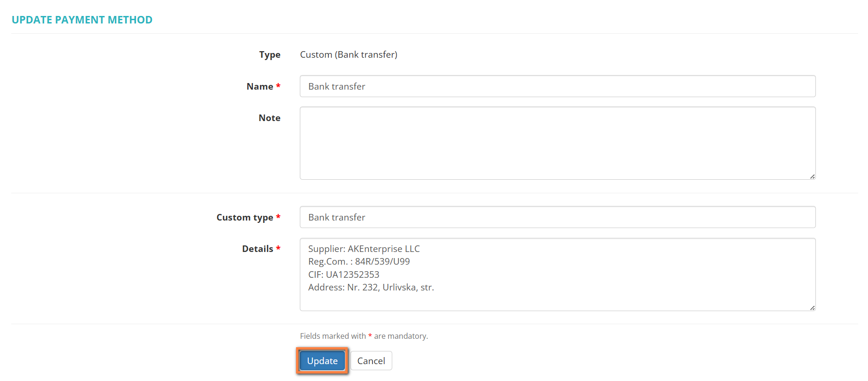Click the Custom type label
The height and width of the screenshot is (381, 868).
[x=244, y=217]
